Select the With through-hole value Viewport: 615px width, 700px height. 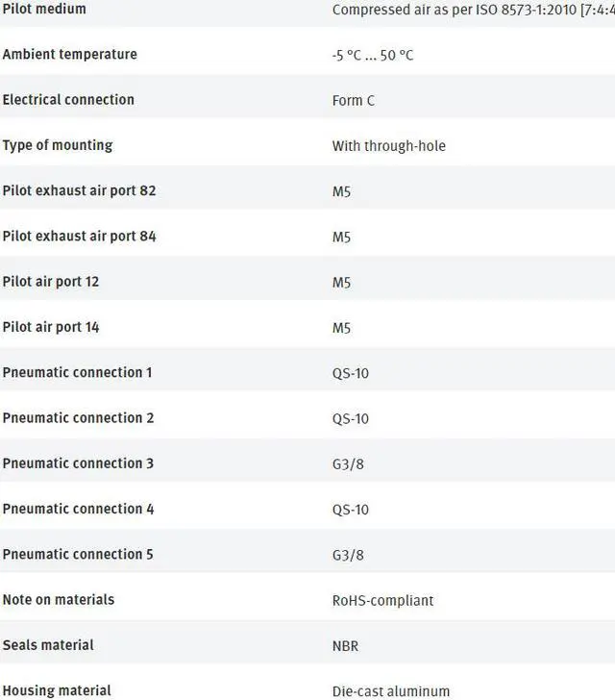point(389,146)
